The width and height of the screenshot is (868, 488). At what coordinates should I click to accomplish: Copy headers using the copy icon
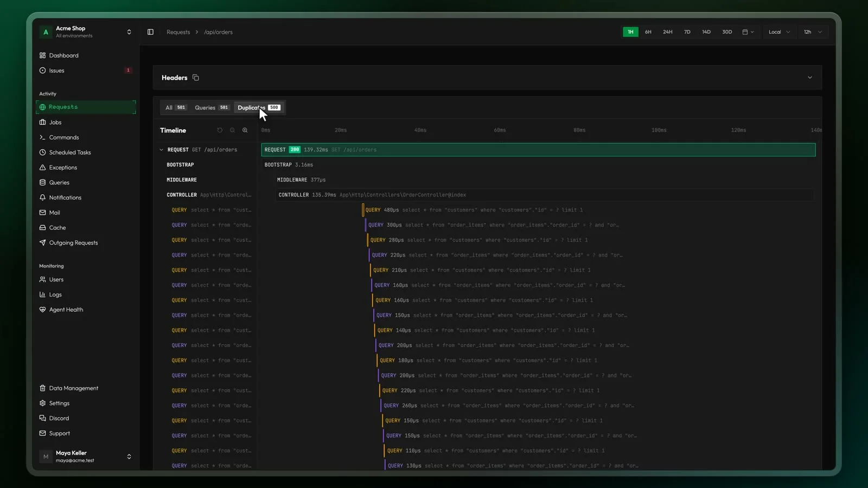tap(196, 78)
